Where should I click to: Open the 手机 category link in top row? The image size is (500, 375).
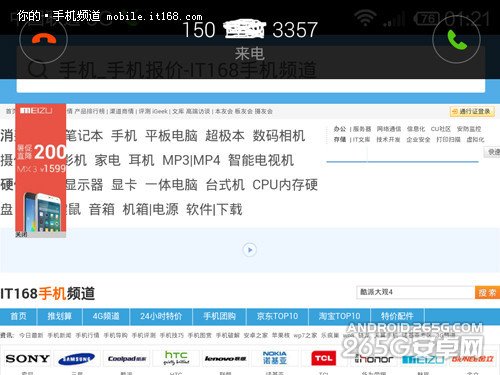(124, 136)
